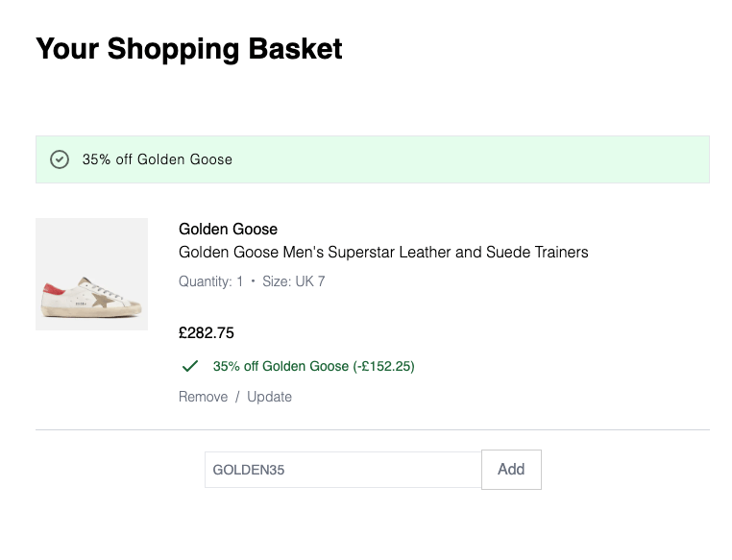Viewport: 732px width, 560px height.
Task: Click the bullet separator between quantity and size
Action: 253,282
